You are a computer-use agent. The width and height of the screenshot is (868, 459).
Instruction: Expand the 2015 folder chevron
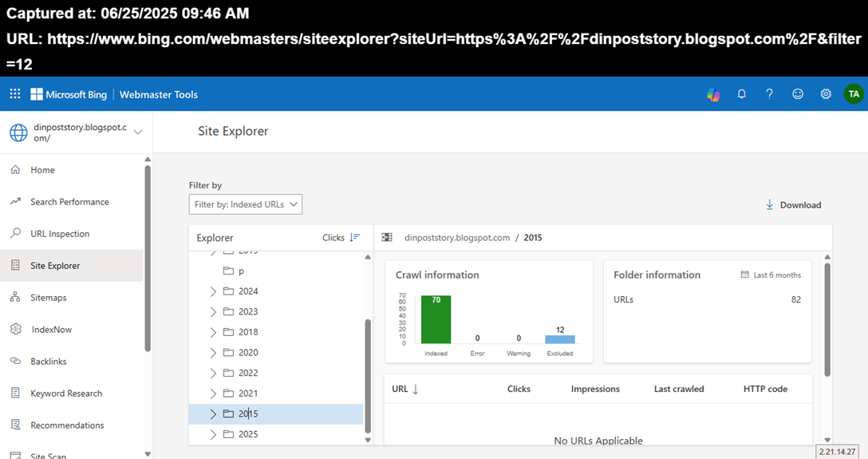pos(213,413)
